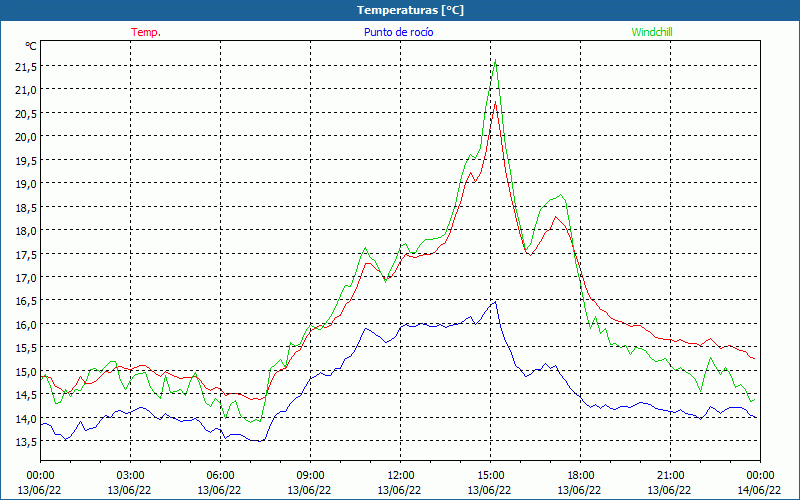The height and width of the screenshot is (500, 800).
Task: Click the '13/06/22' date under 15:00
Action: [489, 490]
